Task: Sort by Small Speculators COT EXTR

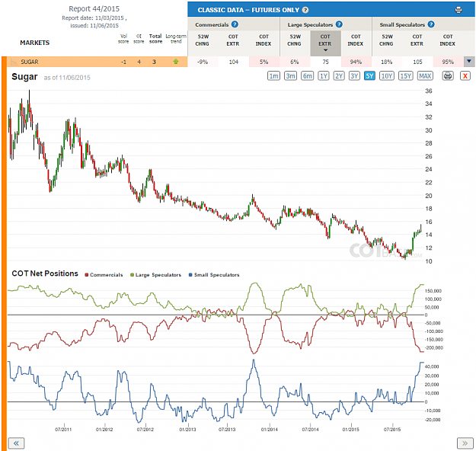Action: (417, 40)
